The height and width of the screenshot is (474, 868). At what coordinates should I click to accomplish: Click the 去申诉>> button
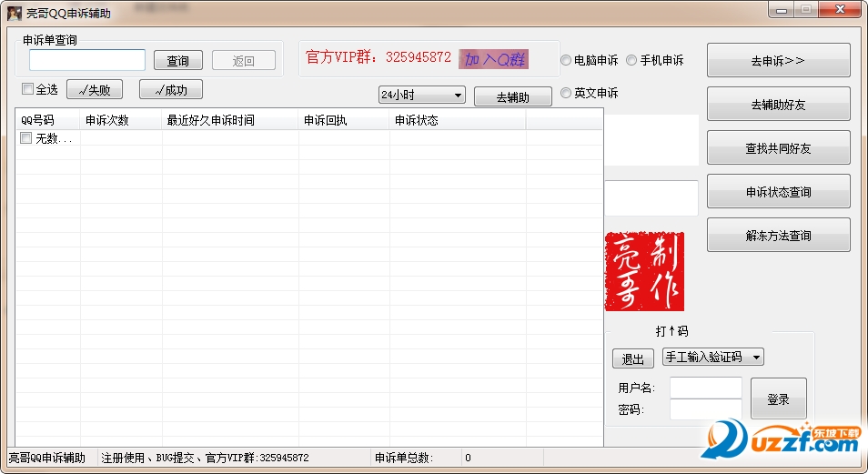[x=778, y=60]
